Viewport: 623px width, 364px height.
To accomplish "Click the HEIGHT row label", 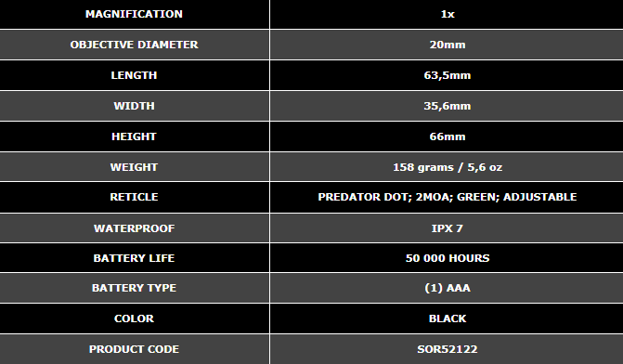I will point(134,136).
